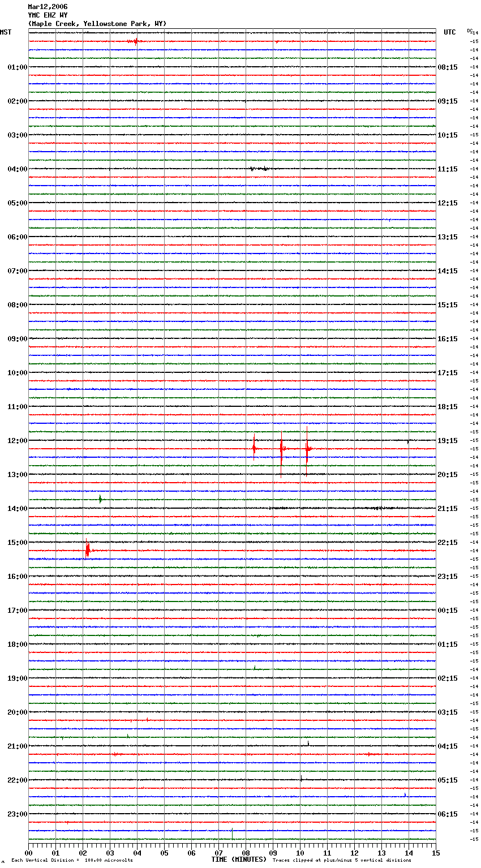Viewport: 481px width, 868px height.
Task: Click the "06:15" UTC time label
Action: pyautogui.click(x=448, y=814)
